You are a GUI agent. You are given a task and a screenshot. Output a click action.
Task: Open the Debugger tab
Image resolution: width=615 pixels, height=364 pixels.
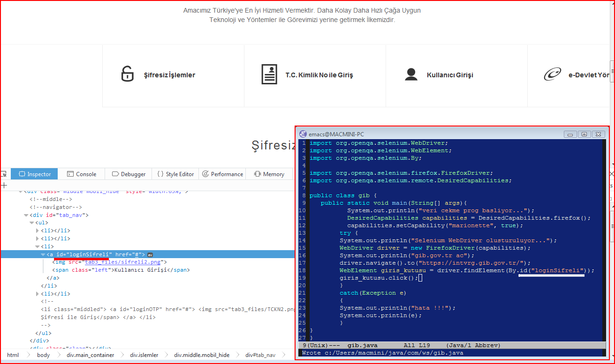[x=129, y=174]
